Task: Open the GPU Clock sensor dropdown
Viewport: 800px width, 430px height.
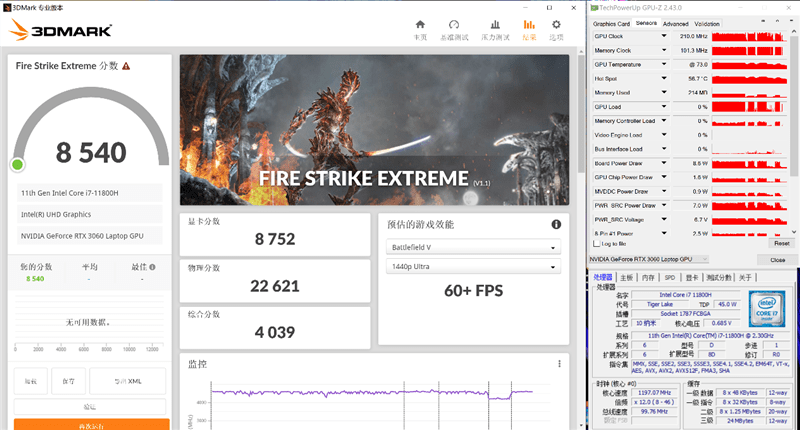Action: click(x=664, y=36)
